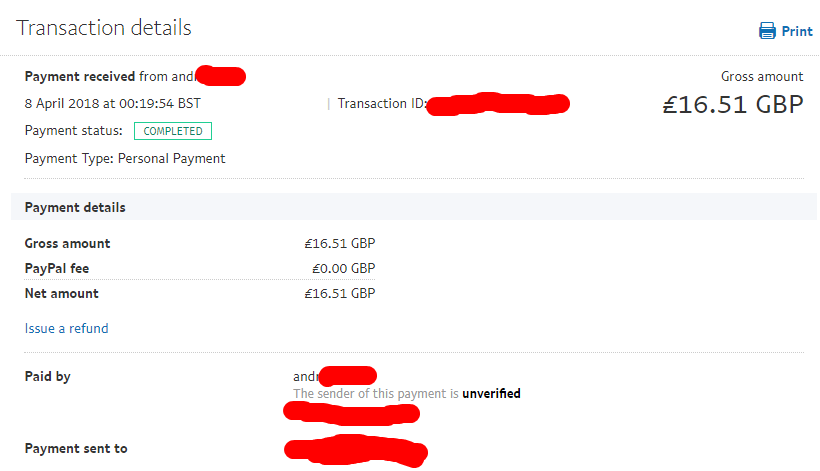Click Issue a refund link
820x471 pixels.
(66, 328)
